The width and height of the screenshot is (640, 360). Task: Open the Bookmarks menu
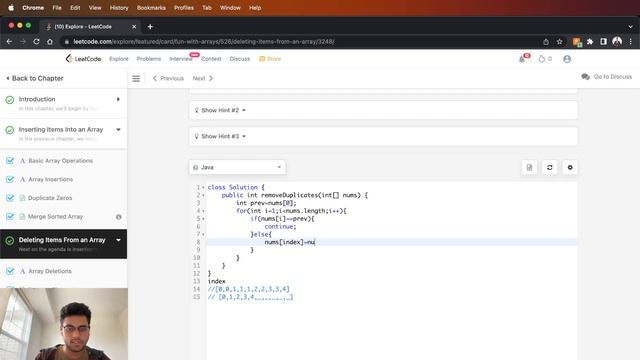[x=151, y=8]
